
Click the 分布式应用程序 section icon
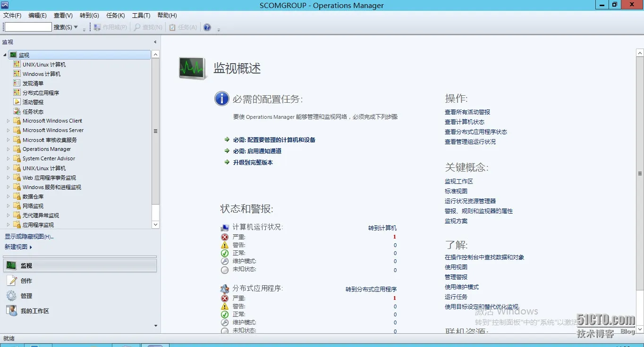click(225, 289)
